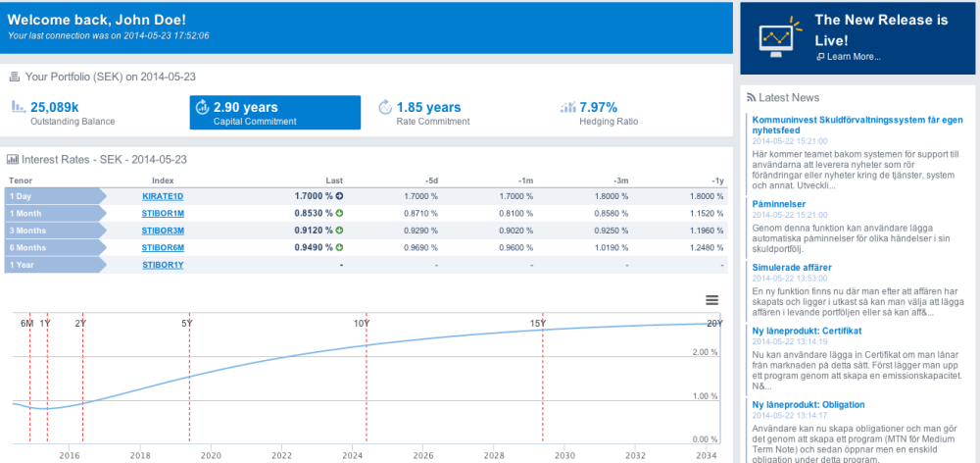Viewport: 980px width, 463px height.
Task: Click the 1.1520 % one-year-ago value
Action: [706, 214]
